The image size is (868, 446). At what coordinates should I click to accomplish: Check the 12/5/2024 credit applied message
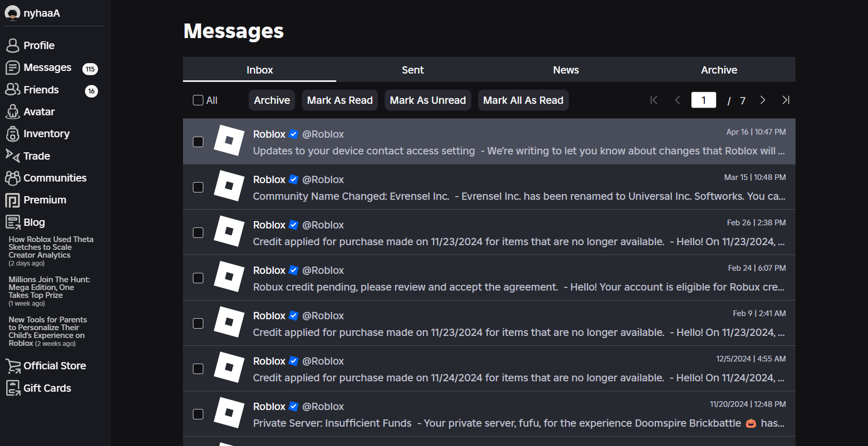tap(198, 369)
